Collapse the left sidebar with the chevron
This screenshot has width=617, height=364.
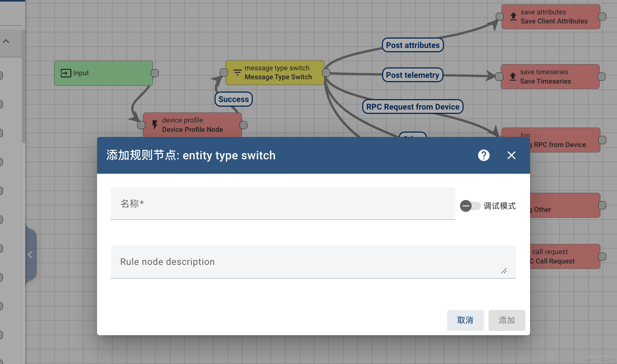coord(30,254)
